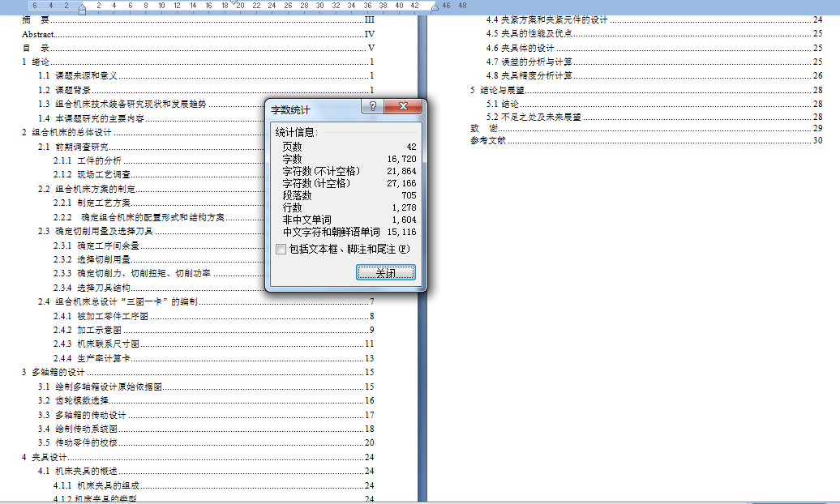
Task: Click the 页数 42 row in statistics
Action: coord(349,147)
